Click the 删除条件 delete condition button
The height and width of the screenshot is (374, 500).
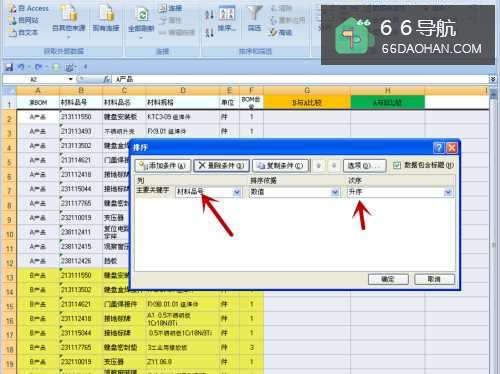(x=221, y=166)
